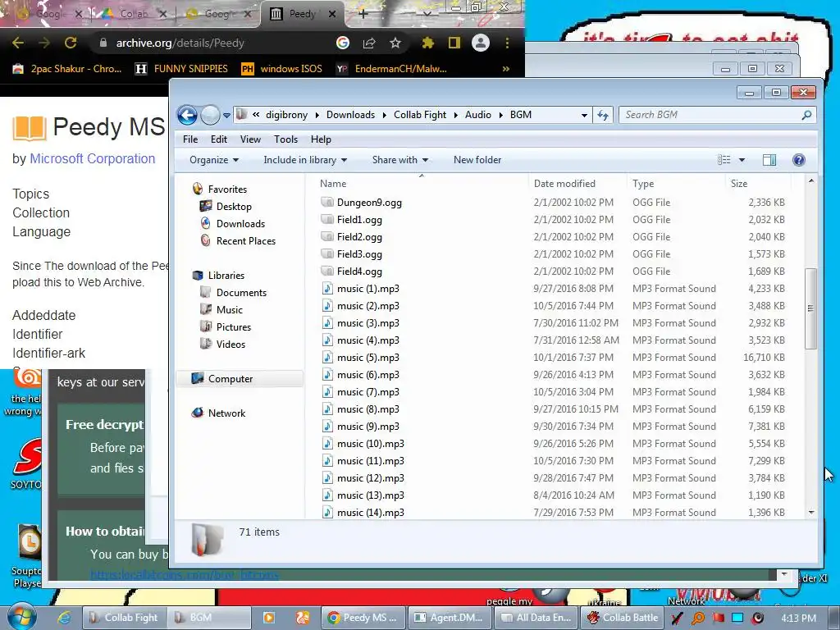The height and width of the screenshot is (630, 840).
Task: Click the digibrony breadcrumb segment
Action: click(x=286, y=115)
